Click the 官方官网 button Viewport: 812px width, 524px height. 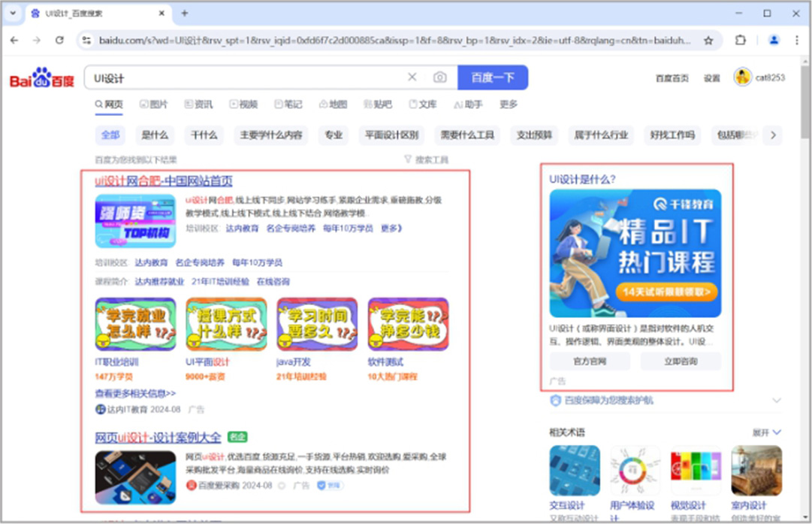pos(590,362)
